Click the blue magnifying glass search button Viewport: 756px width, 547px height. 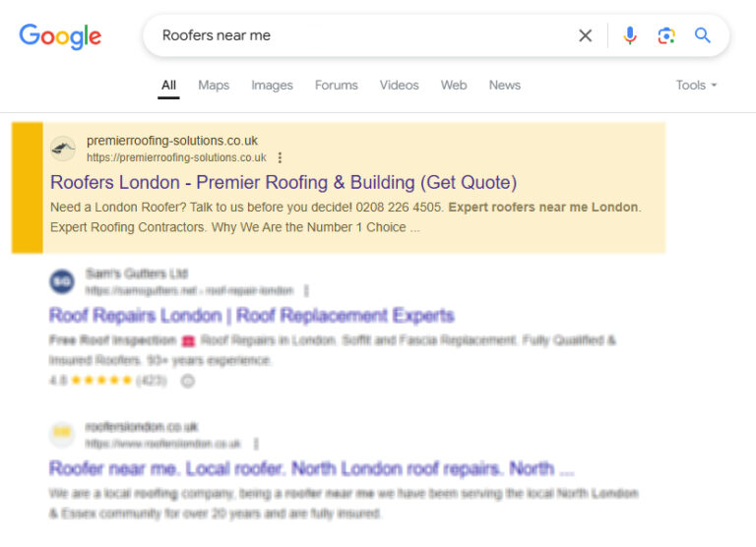click(702, 36)
